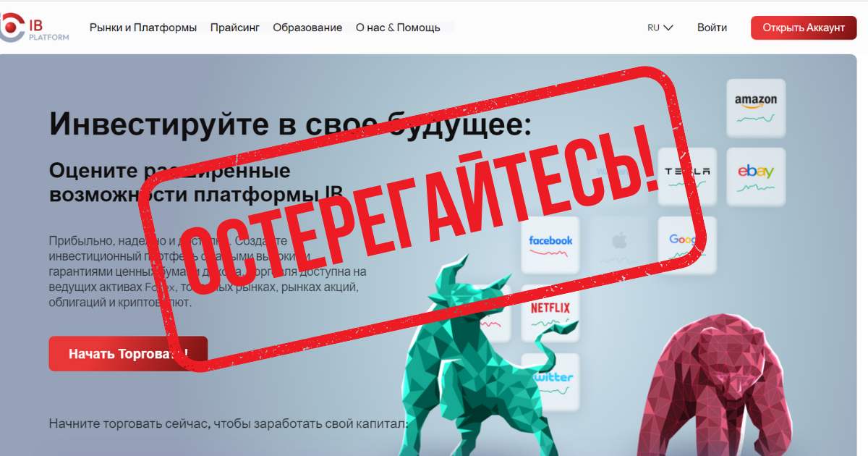Open the RU language dropdown

(x=660, y=28)
